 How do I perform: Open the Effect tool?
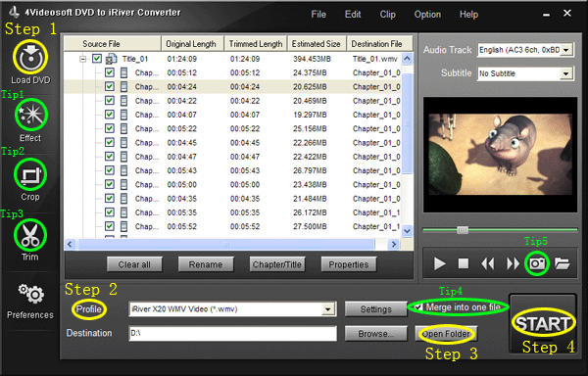point(31,115)
